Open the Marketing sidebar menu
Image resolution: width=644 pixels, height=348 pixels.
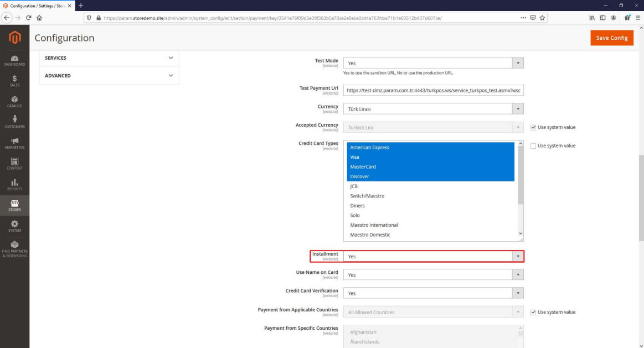14,143
